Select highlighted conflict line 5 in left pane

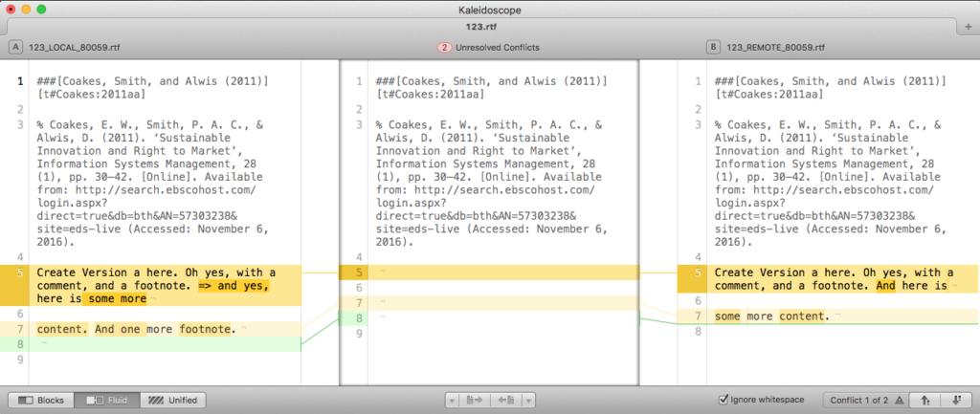point(153,285)
